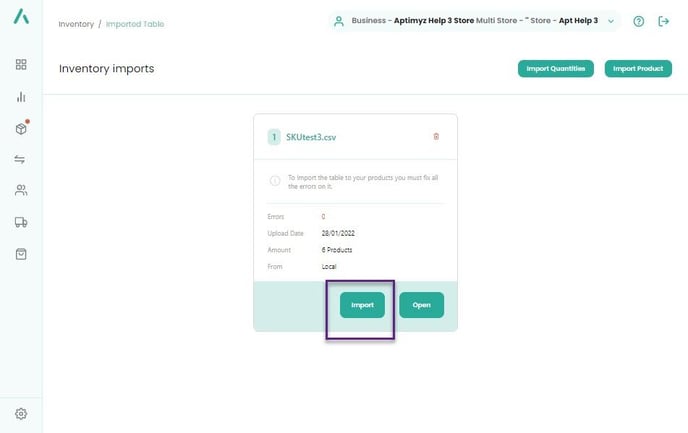Open the delivery truck icon

[x=21, y=222]
